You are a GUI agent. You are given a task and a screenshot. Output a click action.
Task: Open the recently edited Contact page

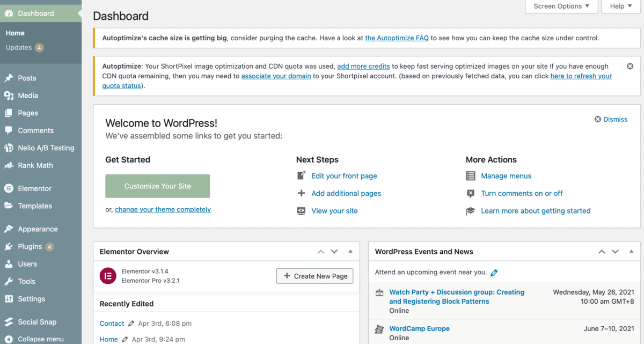click(x=112, y=324)
